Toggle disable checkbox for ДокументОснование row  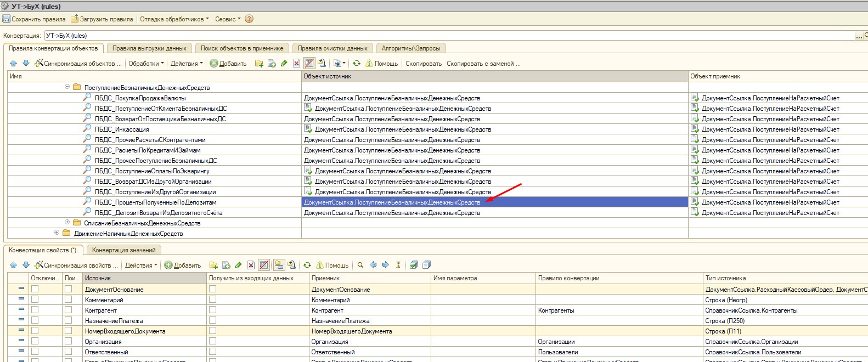point(35,289)
